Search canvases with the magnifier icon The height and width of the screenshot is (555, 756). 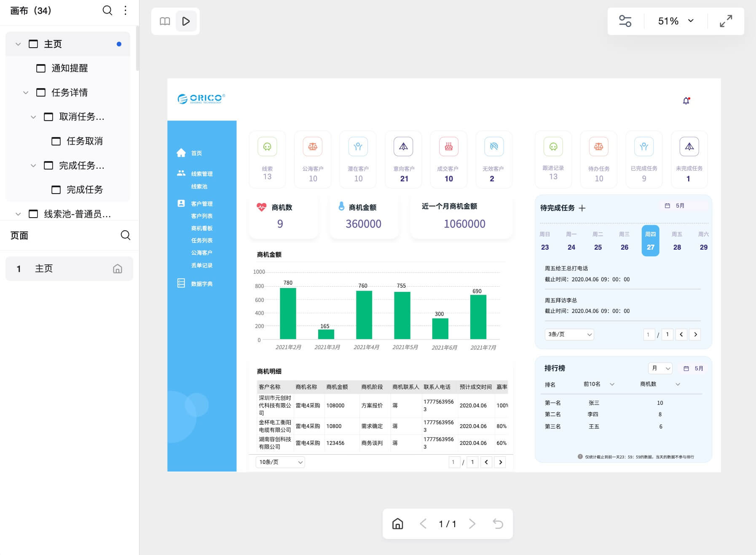(x=107, y=11)
